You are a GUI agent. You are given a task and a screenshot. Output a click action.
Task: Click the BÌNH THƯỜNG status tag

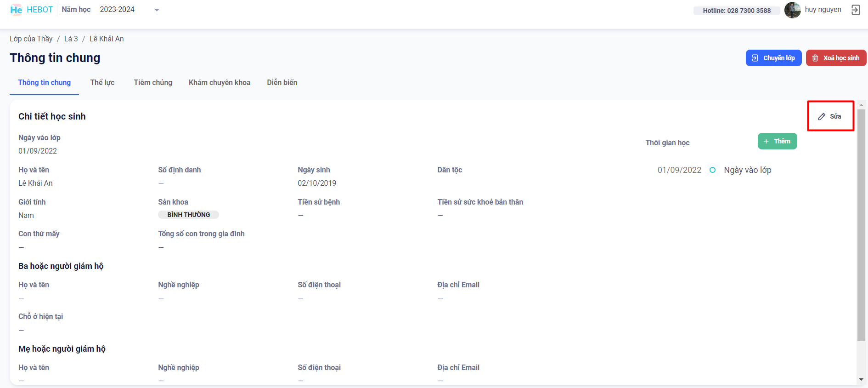pos(188,215)
